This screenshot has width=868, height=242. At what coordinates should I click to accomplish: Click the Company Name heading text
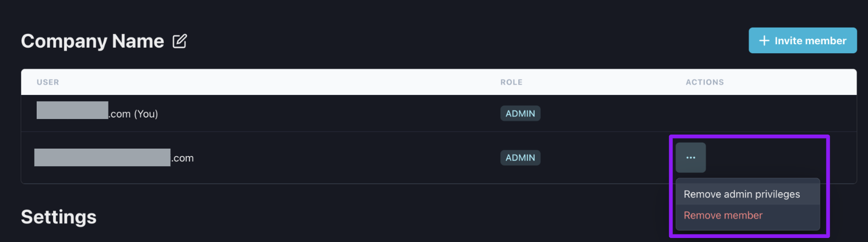click(92, 41)
